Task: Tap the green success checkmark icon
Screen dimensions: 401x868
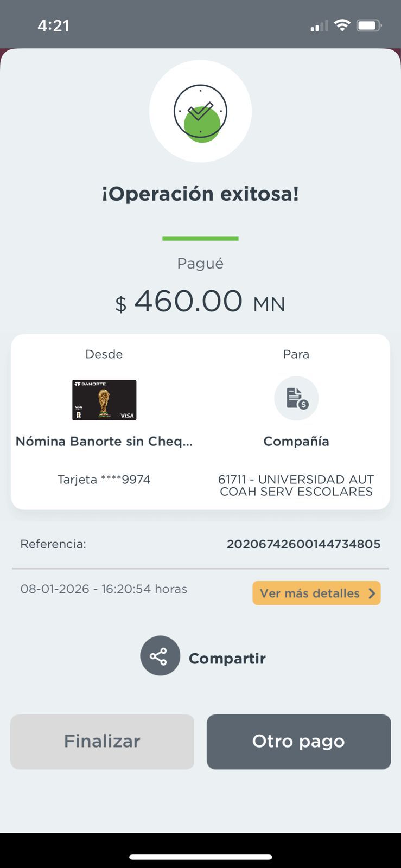Action: click(200, 112)
